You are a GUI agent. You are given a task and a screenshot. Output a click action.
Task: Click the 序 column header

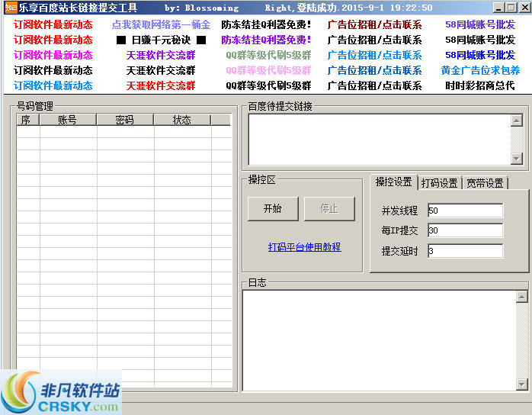(x=28, y=120)
